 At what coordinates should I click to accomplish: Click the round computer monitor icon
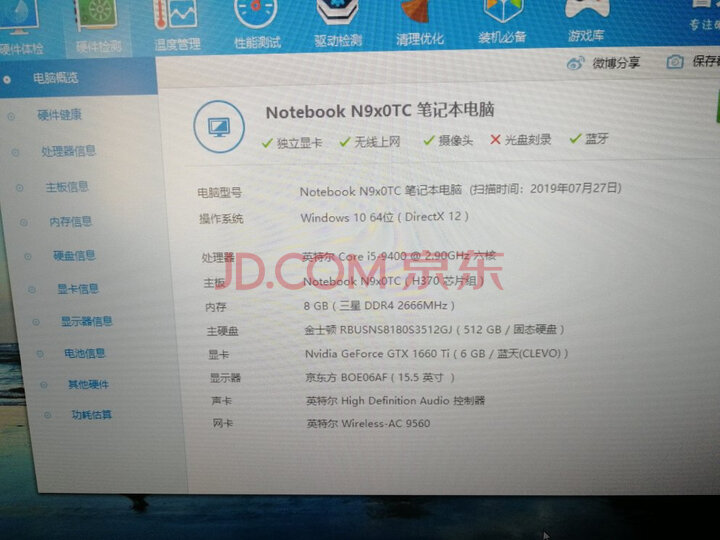pos(219,127)
